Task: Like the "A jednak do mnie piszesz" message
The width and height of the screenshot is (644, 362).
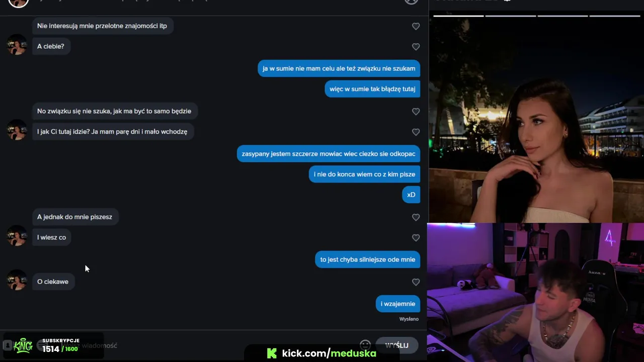Action: click(x=416, y=217)
